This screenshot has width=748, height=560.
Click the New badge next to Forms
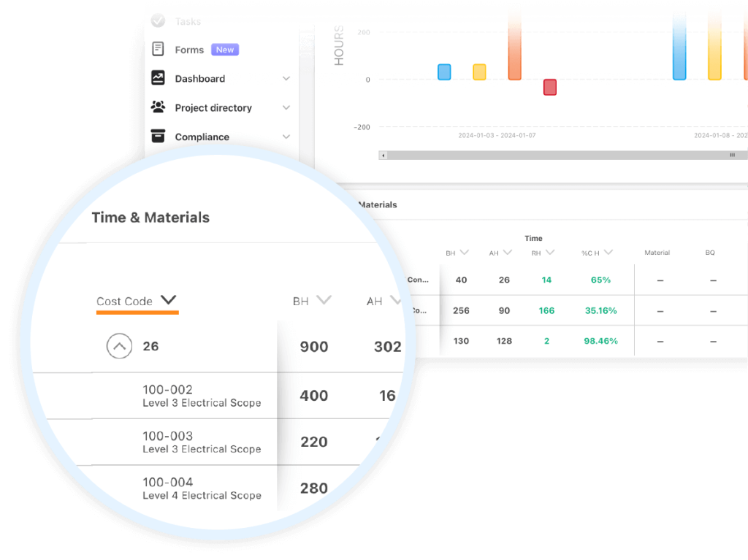(225, 50)
